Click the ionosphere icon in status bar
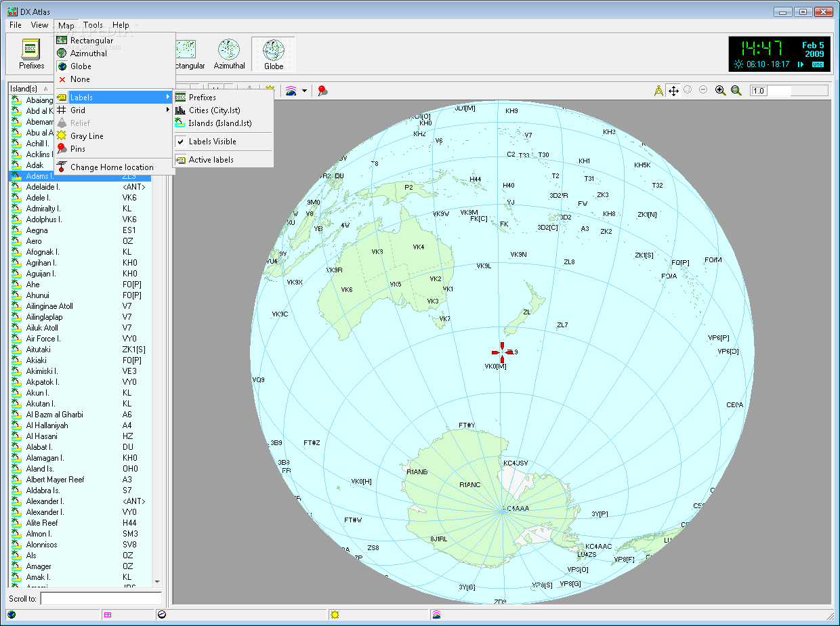 pyautogui.click(x=436, y=614)
